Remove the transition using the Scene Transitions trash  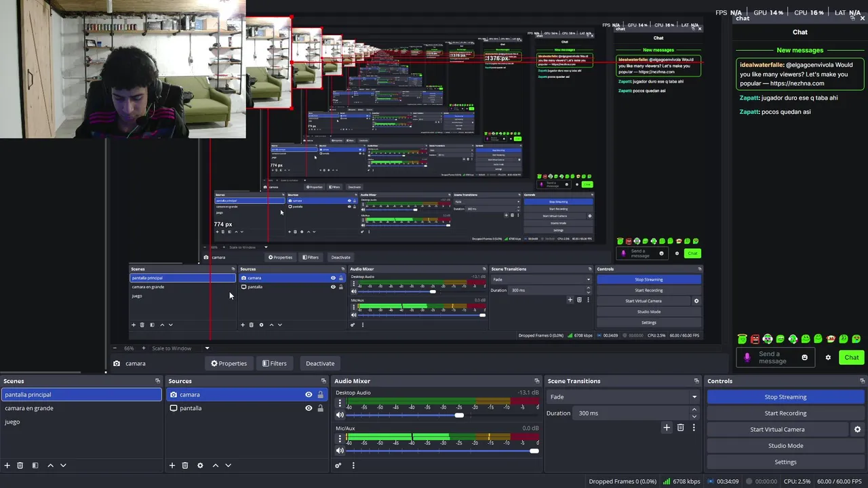pyautogui.click(x=681, y=428)
